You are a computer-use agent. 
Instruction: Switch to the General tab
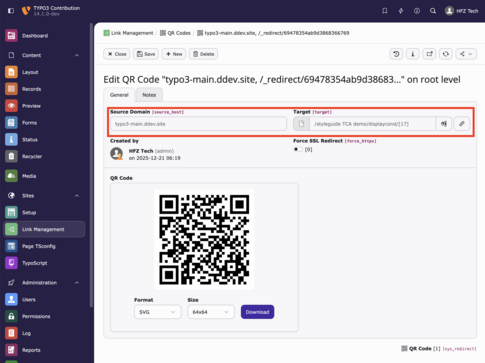tap(119, 95)
